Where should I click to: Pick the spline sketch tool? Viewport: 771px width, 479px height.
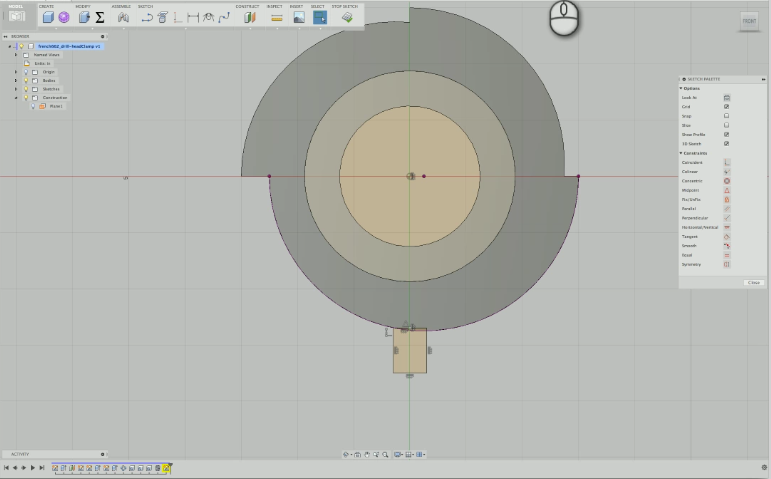pos(224,18)
